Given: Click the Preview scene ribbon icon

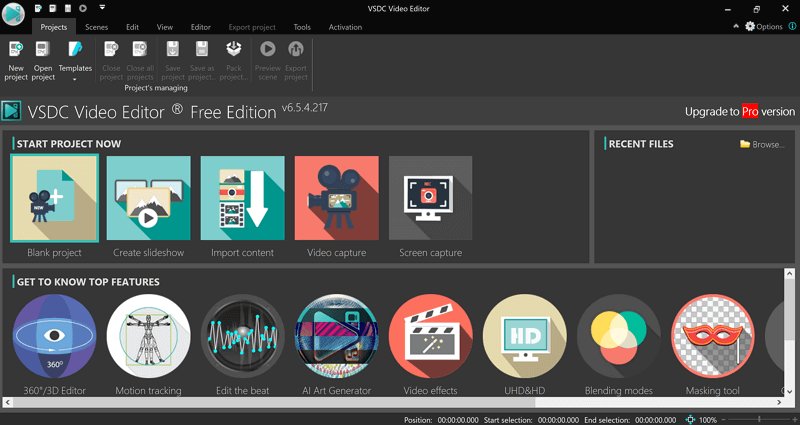Looking at the screenshot, I should (267, 49).
